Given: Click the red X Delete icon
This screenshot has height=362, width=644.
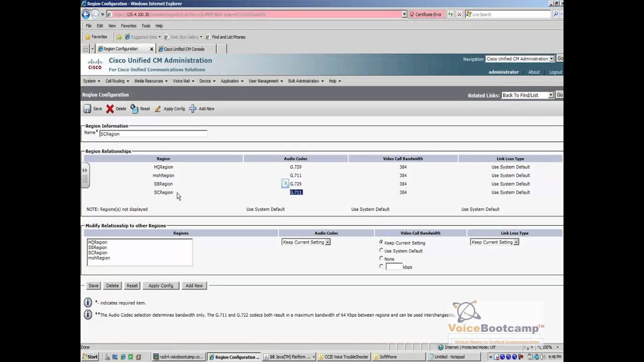Looking at the screenshot, I should pyautogui.click(x=110, y=109).
